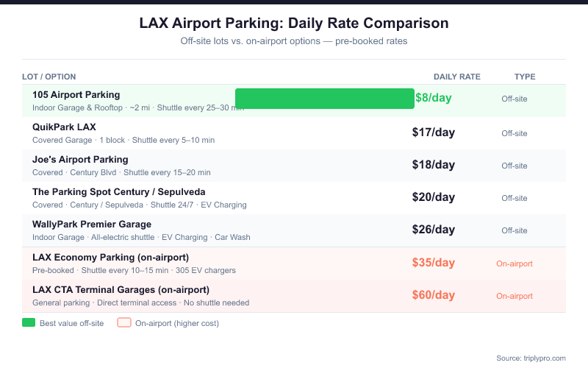Choose The Parking Spot Century / Sepulveda
This screenshot has height=368, width=588.
119,192
